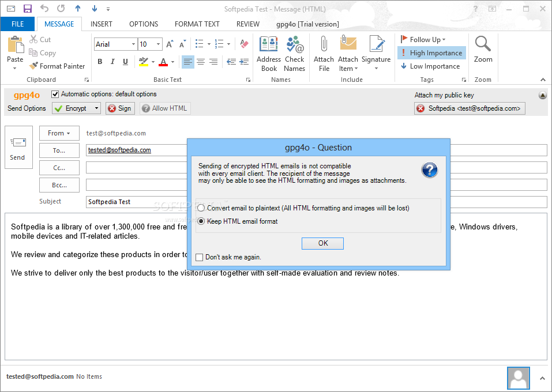This screenshot has height=392, width=552.
Task: Undo the last action in the quick access toolbar
Action: pos(44,9)
